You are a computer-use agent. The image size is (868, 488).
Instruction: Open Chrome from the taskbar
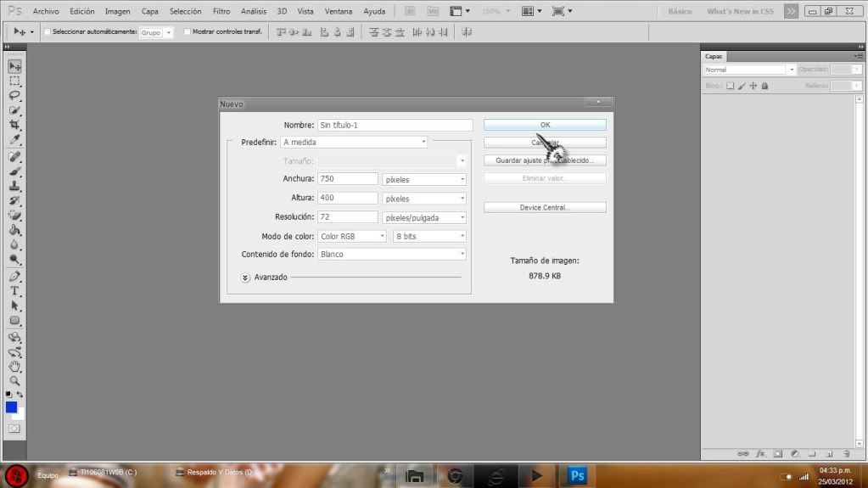tap(455, 476)
